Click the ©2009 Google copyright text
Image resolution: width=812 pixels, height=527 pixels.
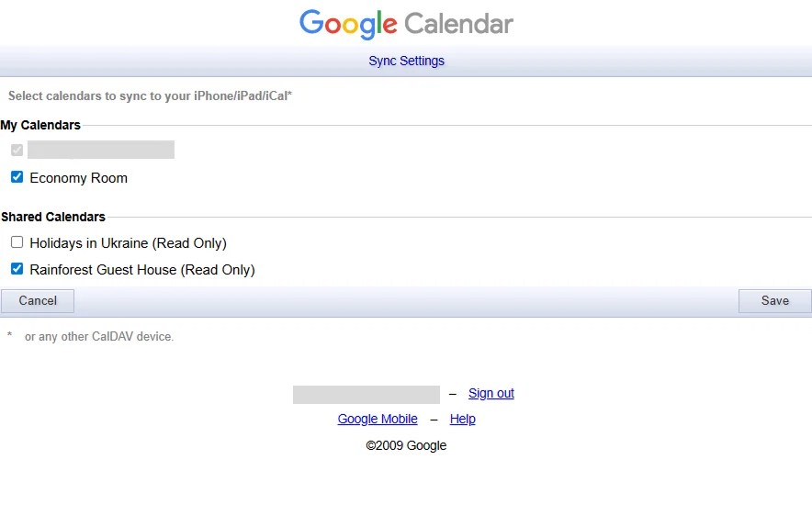(x=406, y=445)
